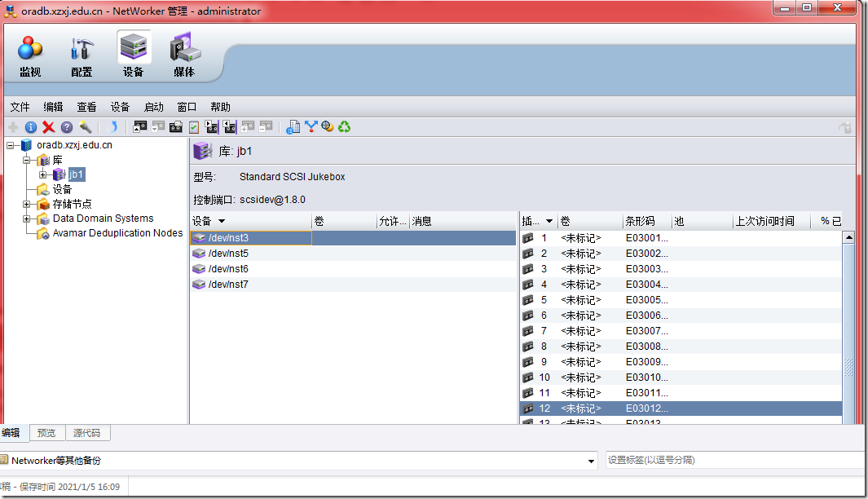This screenshot has height=499, width=868.
Task: Click the greyed plus add toolbar icon
Action: 13,127
